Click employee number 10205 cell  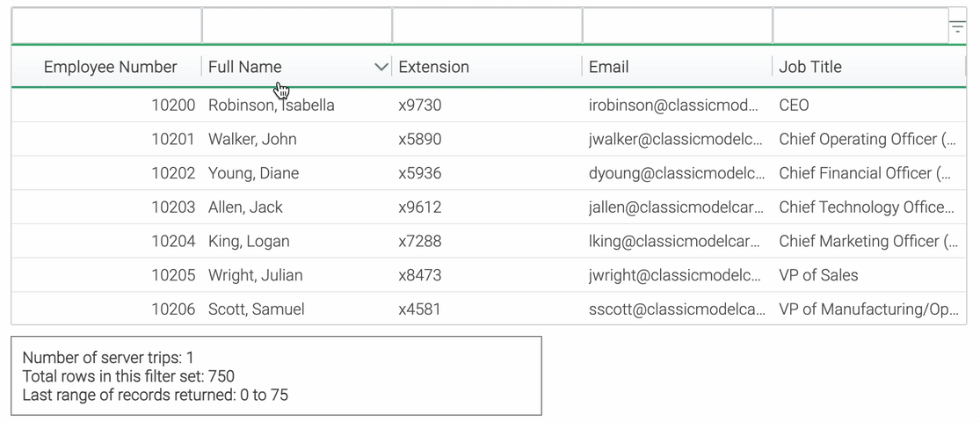107,275
